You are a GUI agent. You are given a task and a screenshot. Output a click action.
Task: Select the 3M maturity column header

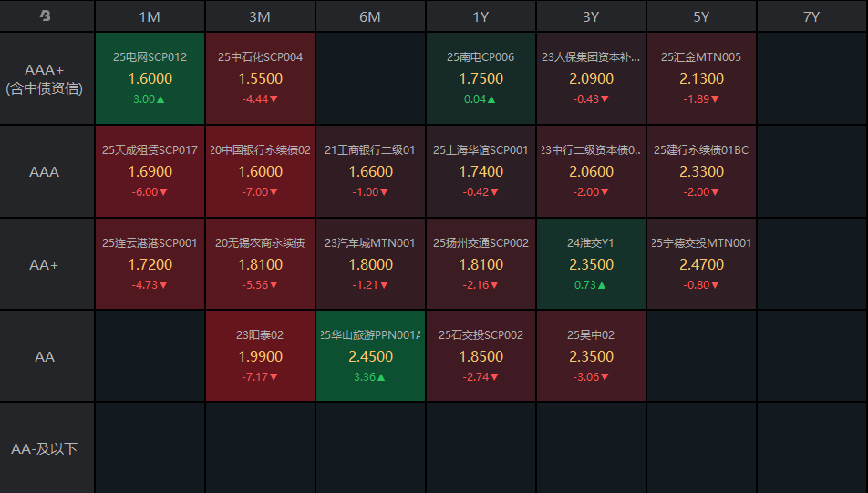(260, 16)
